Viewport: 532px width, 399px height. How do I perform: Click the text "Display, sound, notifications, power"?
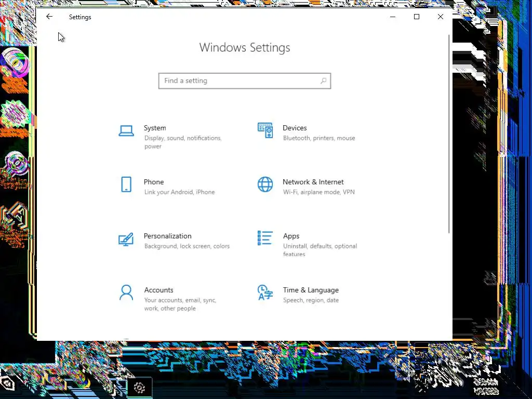(183, 142)
